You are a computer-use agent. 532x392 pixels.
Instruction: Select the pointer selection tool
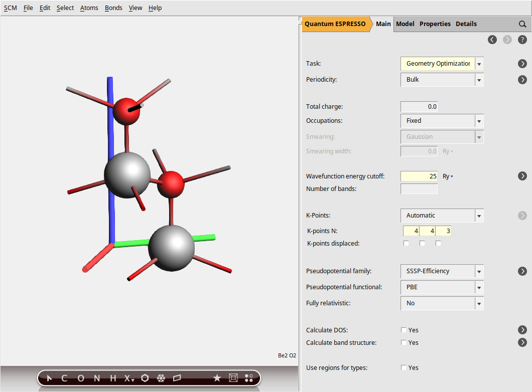click(49, 378)
